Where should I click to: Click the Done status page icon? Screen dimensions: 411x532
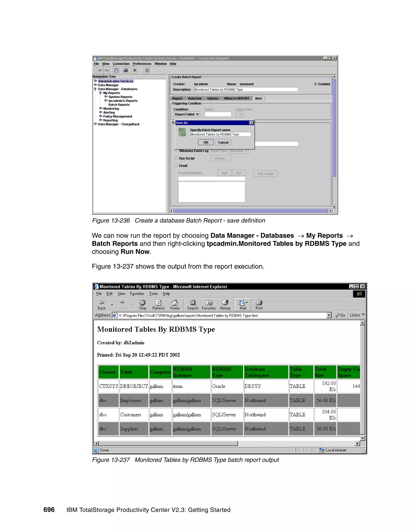(96, 450)
